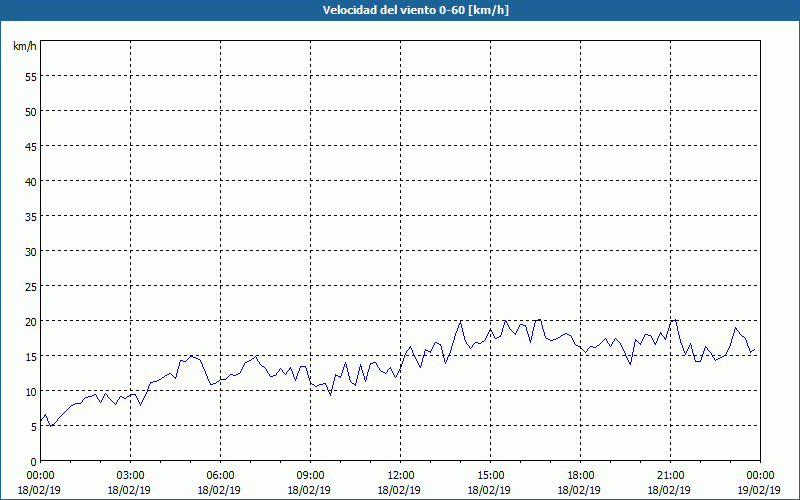The height and width of the screenshot is (500, 800).
Task: Click the wind speed peak just after 21:00
Action: click(676, 320)
